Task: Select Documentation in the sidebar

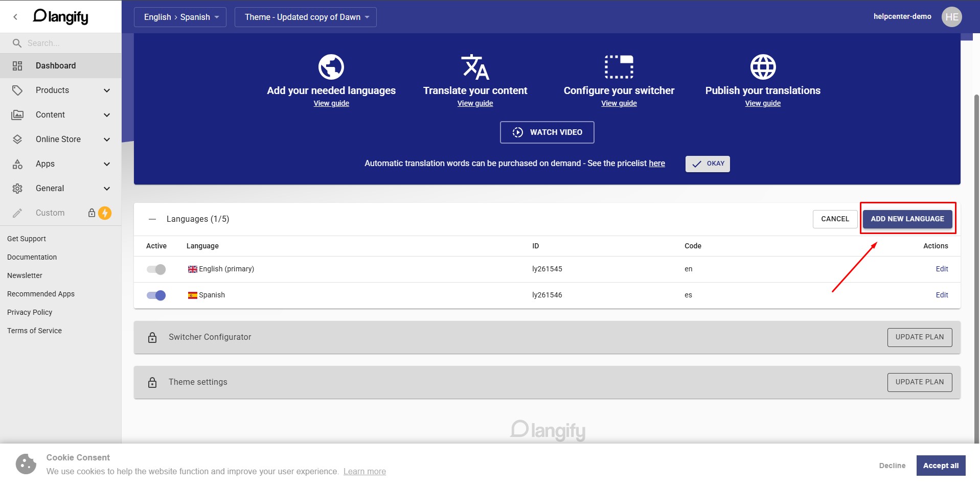Action: click(x=32, y=257)
